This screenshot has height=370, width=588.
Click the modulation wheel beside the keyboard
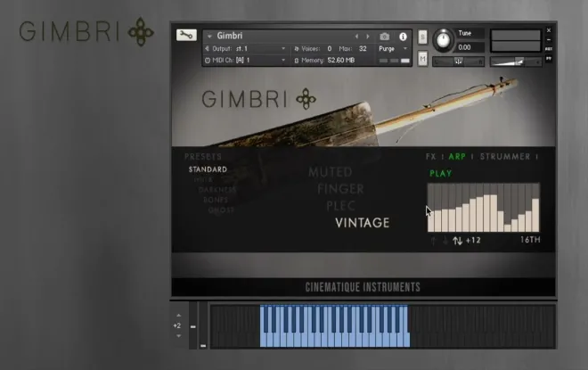203,325
